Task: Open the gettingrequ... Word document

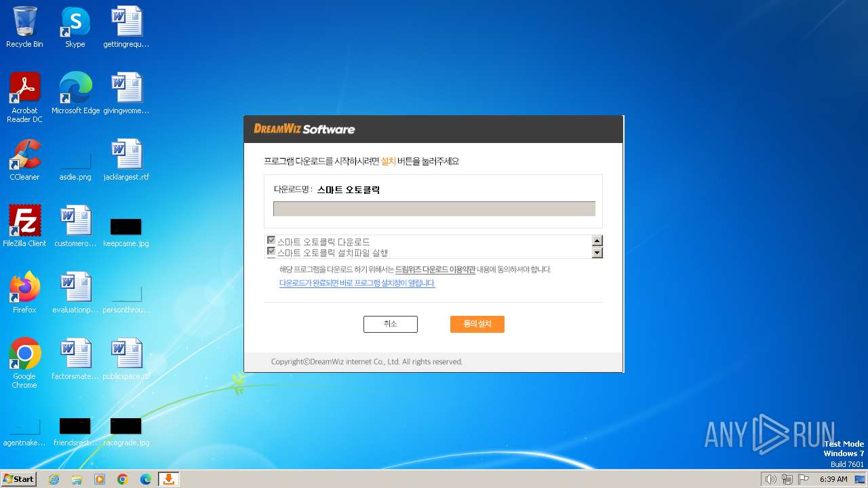Action: pos(126,27)
